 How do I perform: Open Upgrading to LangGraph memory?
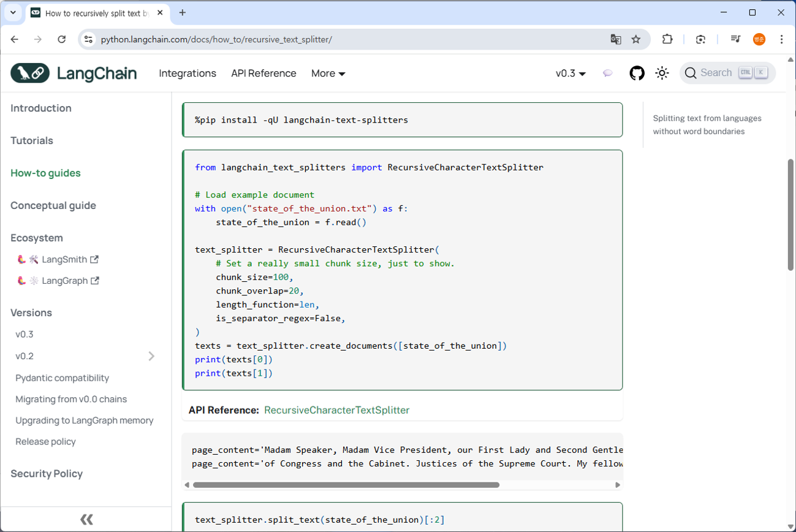point(85,420)
